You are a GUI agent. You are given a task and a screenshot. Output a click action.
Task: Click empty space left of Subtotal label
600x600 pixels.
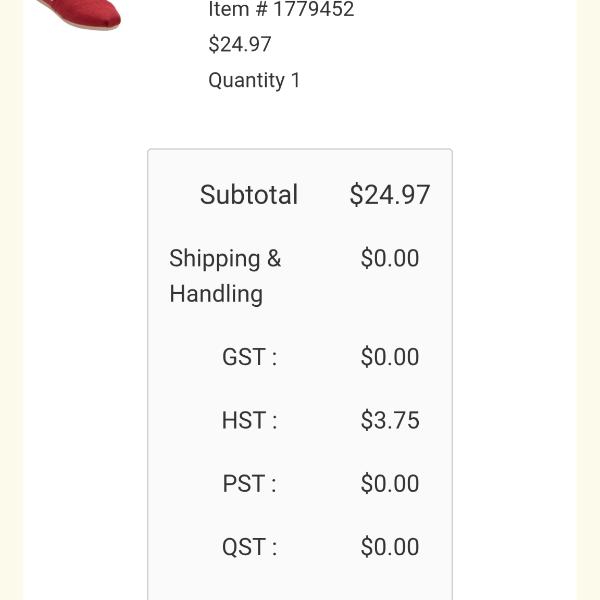[x=172, y=194]
